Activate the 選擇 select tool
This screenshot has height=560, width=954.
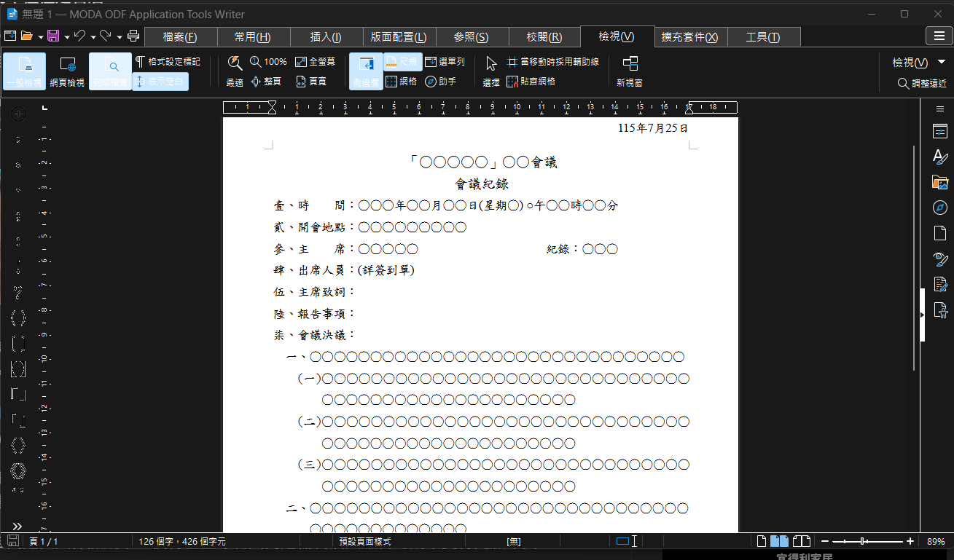point(491,71)
